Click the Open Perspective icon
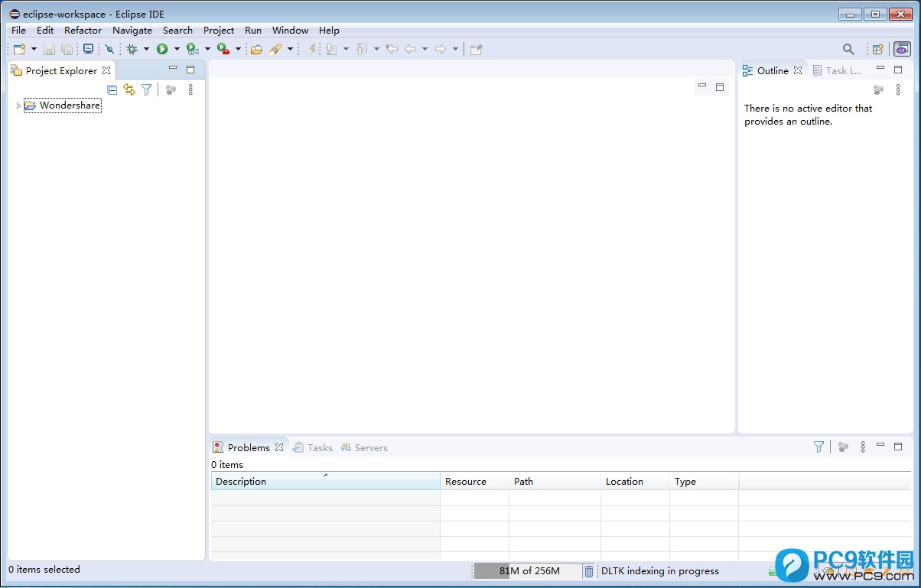The width and height of the screenshot is (921, 588). pos(878,49)
